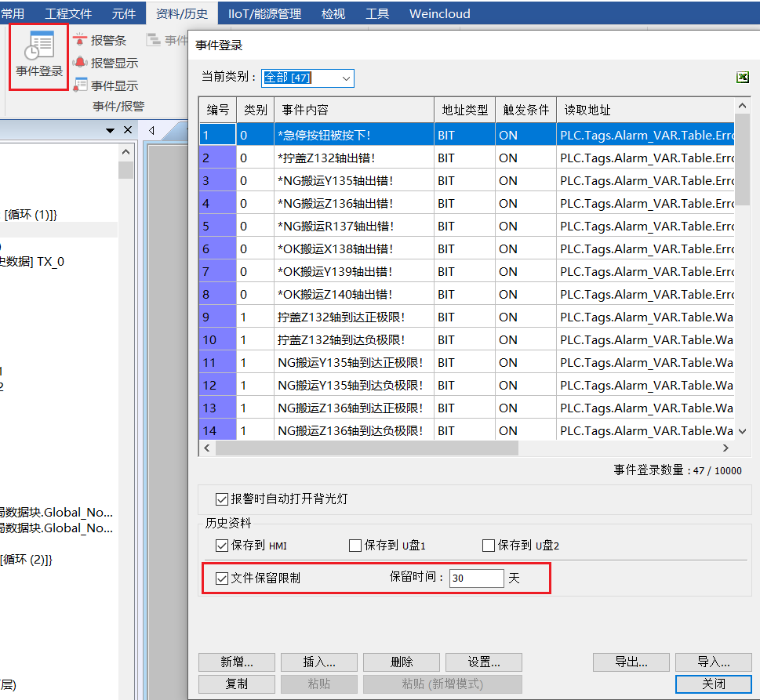Uncheck 保存到 HMI checkbox

tap(222, 545)
